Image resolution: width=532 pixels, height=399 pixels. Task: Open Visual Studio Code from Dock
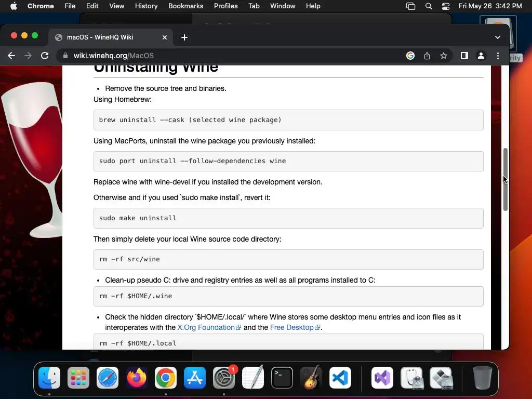pos(340,378)
